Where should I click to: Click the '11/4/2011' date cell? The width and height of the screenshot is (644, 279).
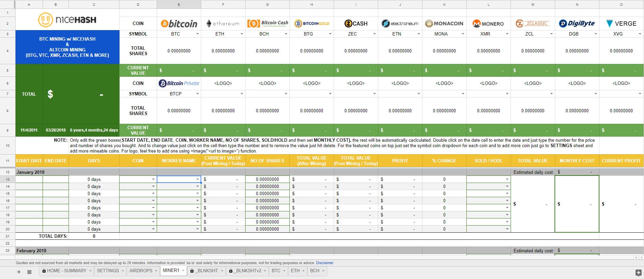tap(29, 130)
